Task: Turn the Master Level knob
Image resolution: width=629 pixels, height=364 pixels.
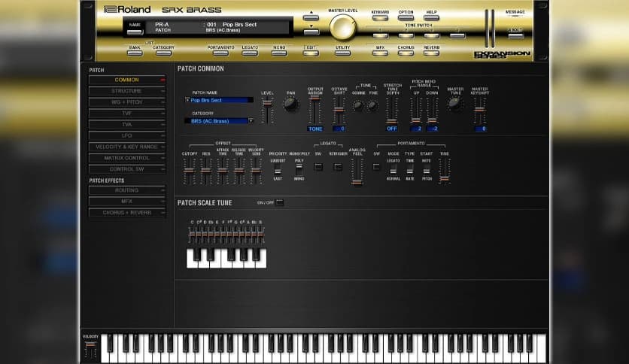Action: pos(342,27)
